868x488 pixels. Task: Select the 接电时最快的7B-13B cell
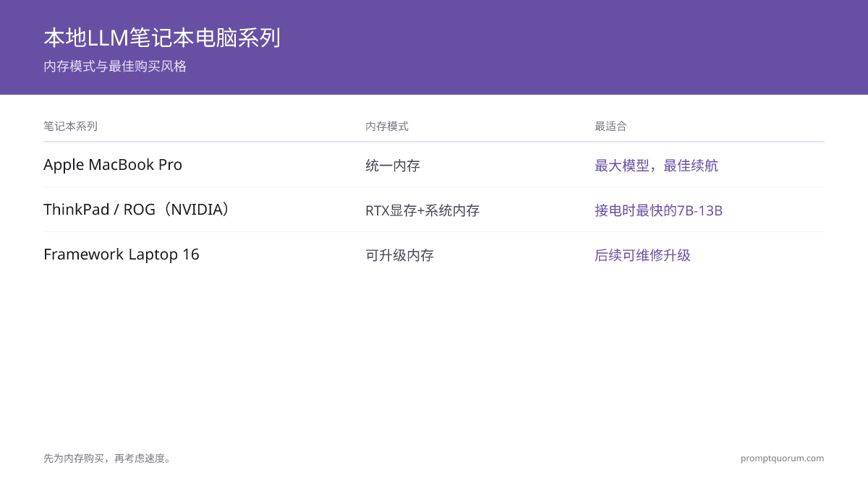pyautogui.click(x=658, y=210)
